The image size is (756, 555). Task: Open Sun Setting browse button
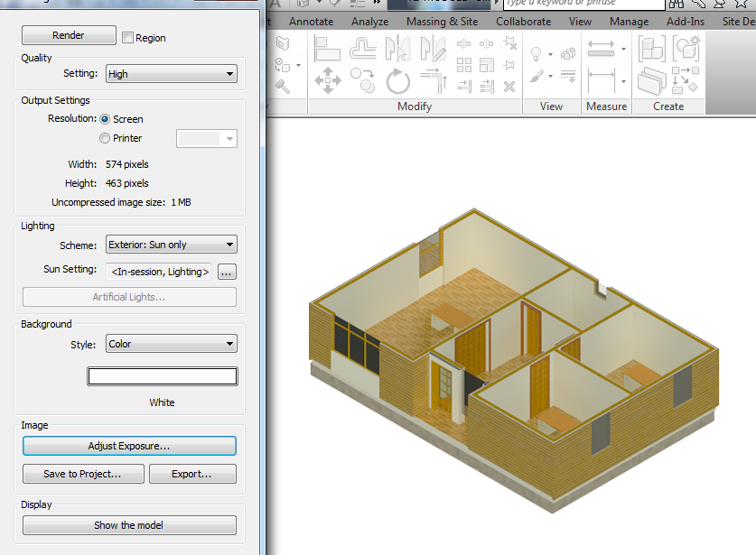click(x=227, y=272)
